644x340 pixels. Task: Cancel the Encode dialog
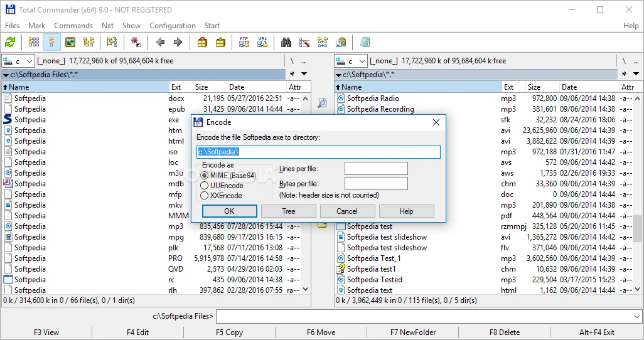(347, 211)
